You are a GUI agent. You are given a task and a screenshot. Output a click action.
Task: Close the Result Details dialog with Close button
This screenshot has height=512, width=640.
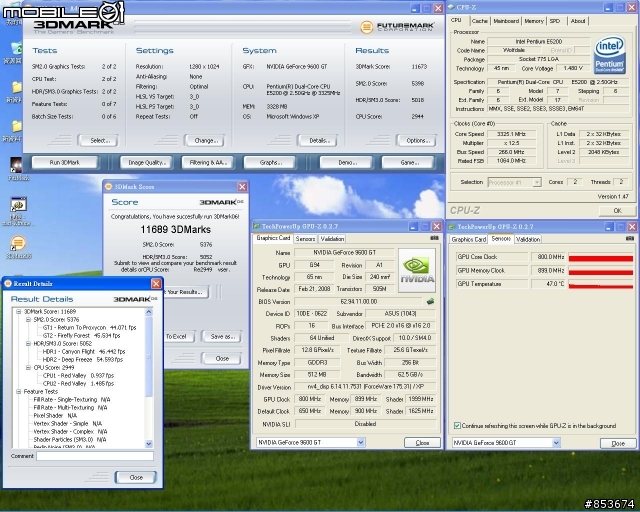coord(136,477)
